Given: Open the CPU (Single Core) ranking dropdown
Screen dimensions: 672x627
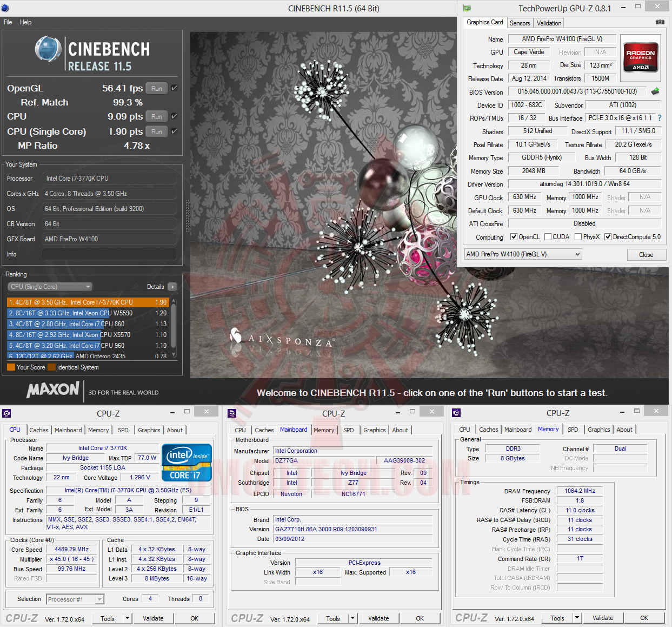Looking at the screenshot, I should [50, 287].
